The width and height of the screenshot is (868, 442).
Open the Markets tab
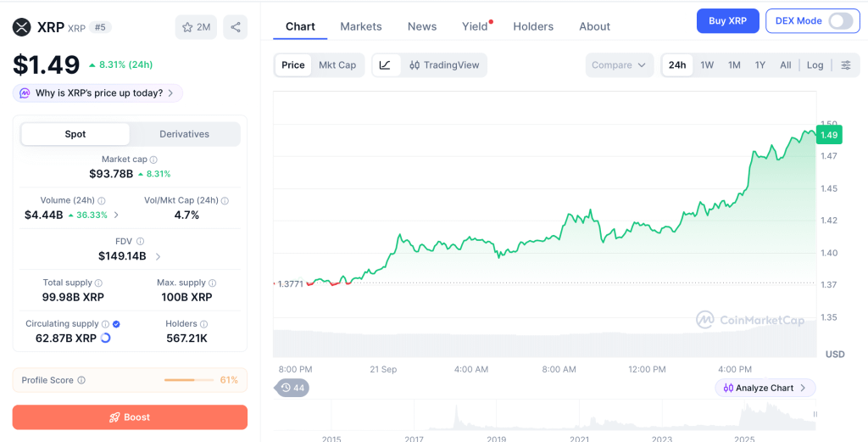pos(361,26)
